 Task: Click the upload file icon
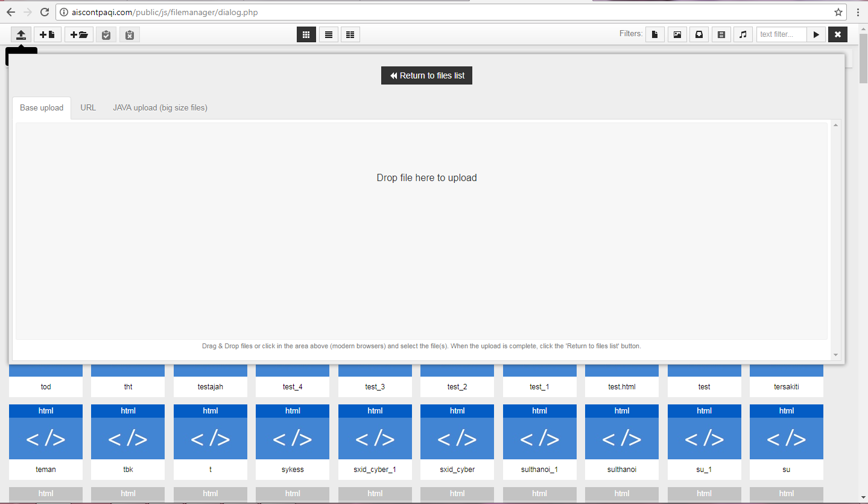pos(21,34)
